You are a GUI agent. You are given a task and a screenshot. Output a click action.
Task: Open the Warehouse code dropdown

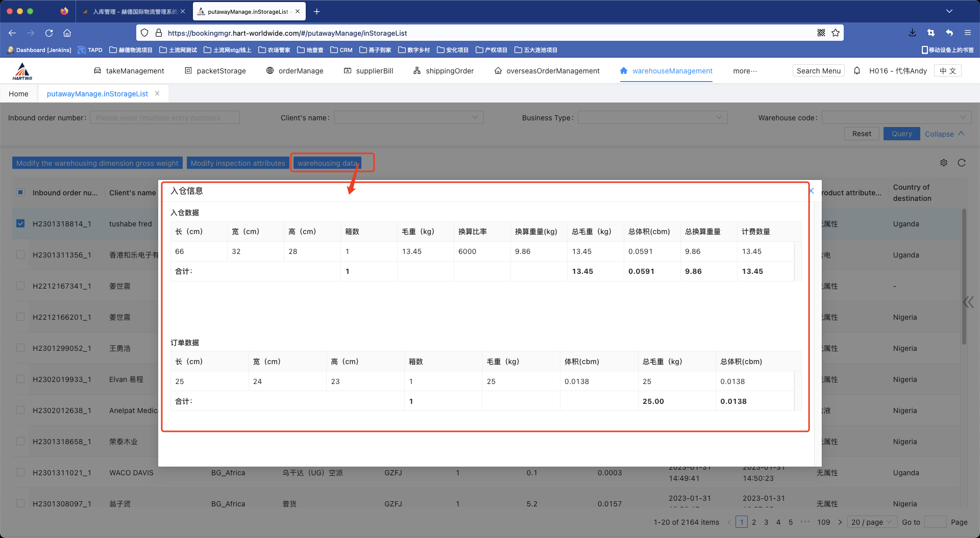coord(896,118)
